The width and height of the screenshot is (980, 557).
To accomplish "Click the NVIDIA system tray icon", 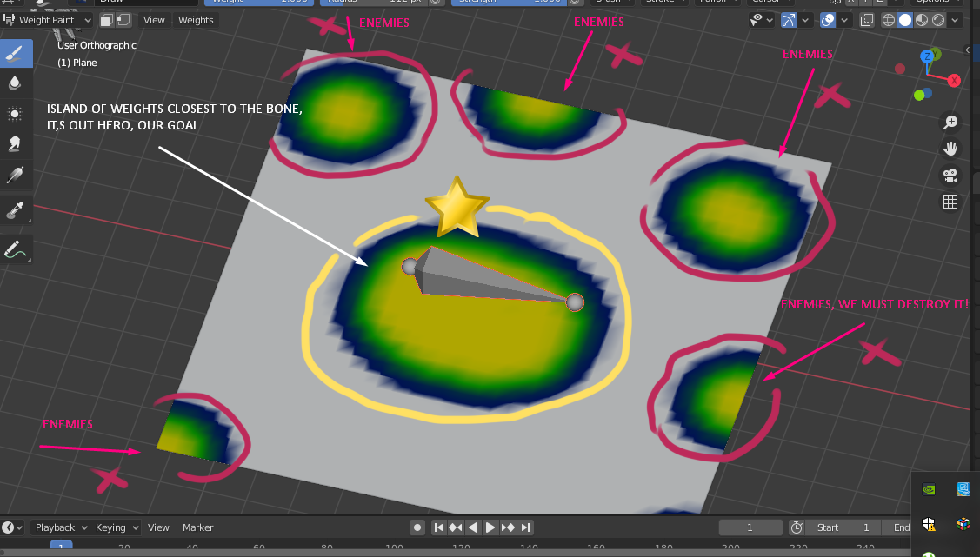I will pyautogui.click(x=929, y=489).
